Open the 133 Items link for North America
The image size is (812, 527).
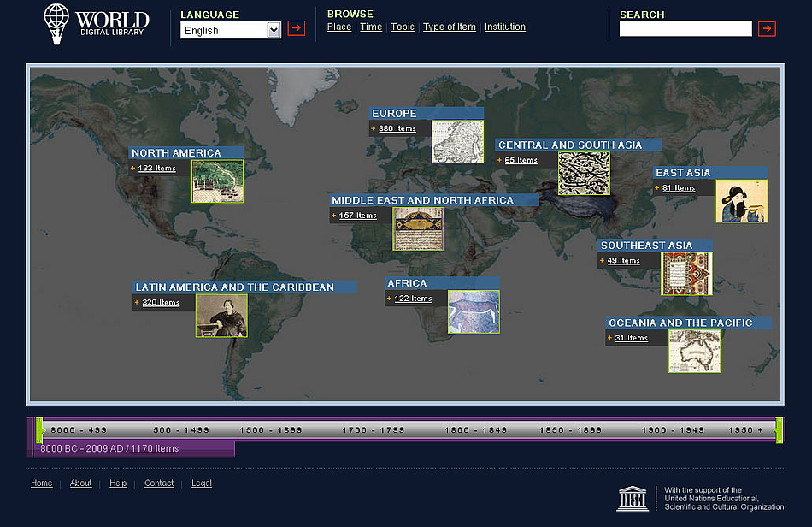pos(157,168)
